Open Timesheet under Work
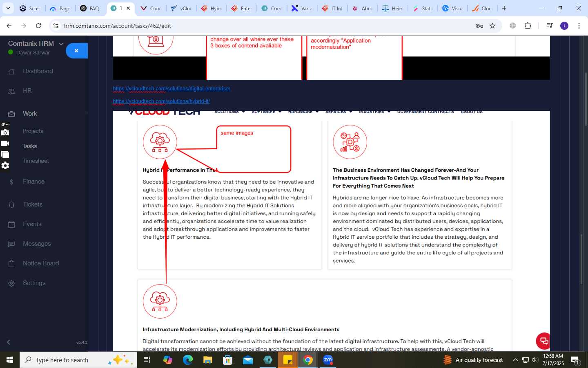 pyautogui.click(x=36, y=161)
